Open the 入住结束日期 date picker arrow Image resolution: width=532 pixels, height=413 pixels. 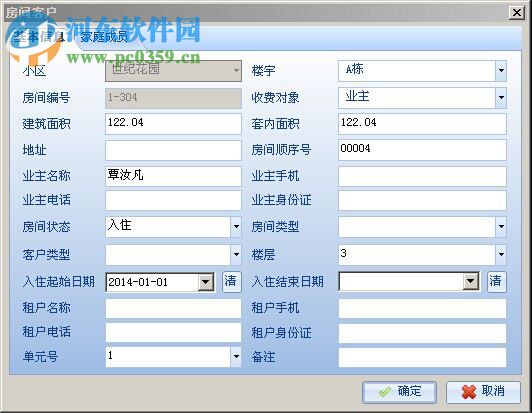pos(471,281)
